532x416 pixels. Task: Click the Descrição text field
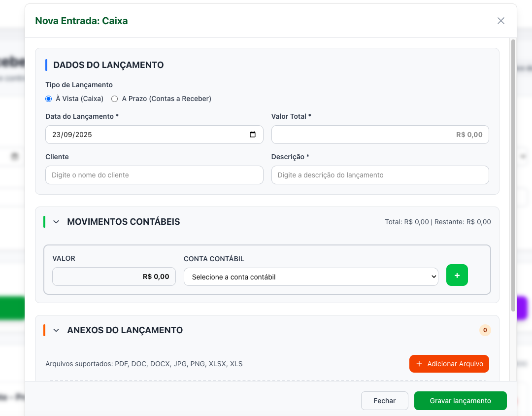pos(379,175)
